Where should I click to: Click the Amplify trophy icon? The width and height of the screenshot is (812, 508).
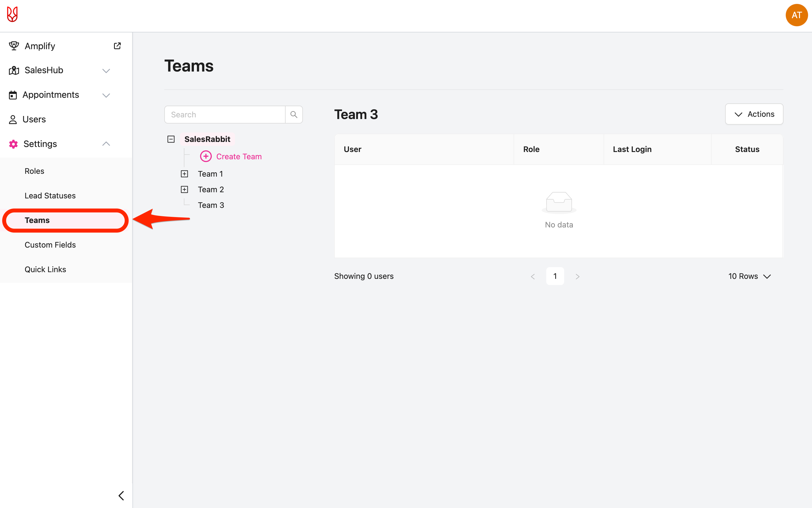pos(14,46)
